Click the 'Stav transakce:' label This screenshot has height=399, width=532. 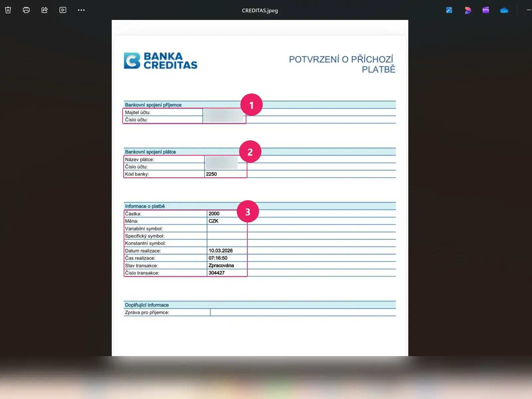point(141,265)
